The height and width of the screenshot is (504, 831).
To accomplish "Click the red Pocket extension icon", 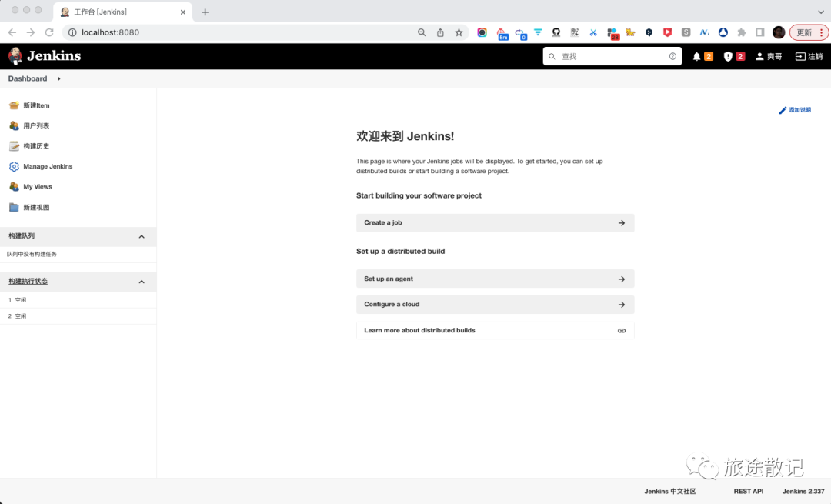I will click(667, 32).
